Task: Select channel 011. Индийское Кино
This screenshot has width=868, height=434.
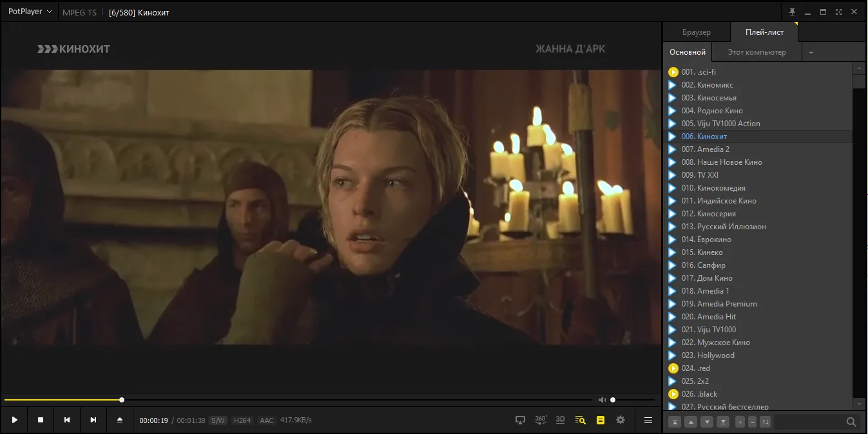Action: pos(758,201)
